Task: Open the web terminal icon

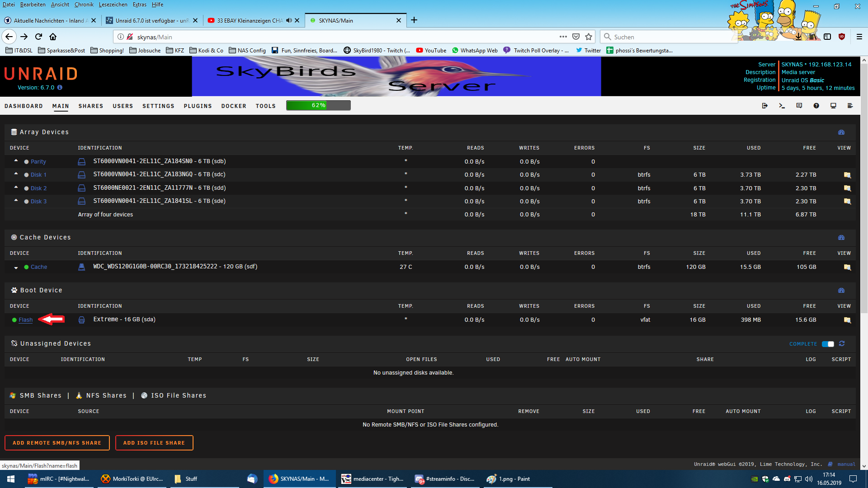Action: pos(782,106)
